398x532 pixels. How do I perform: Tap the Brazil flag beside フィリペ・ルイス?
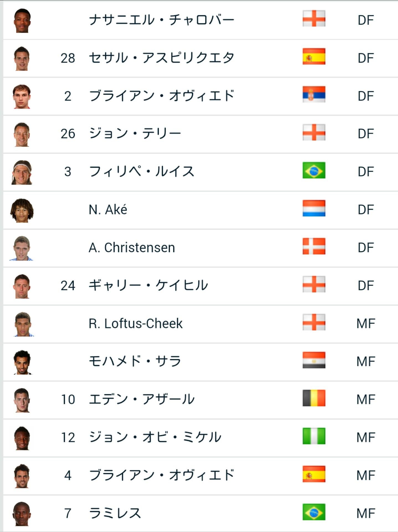(x=314, y=170)
